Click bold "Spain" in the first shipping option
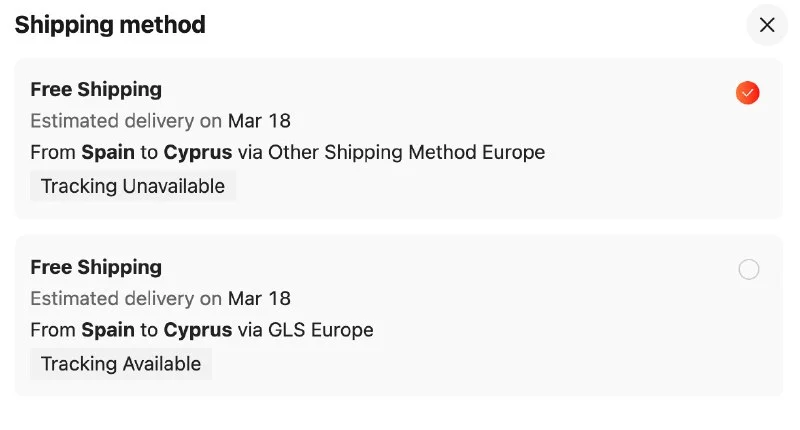800x430 pixels. tap(108, 153)
